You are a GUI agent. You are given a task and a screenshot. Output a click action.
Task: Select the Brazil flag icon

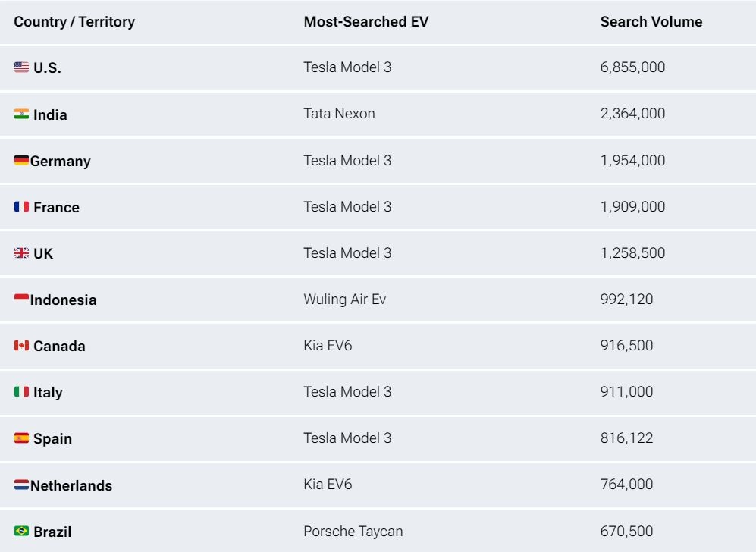(x=21, y=531)
